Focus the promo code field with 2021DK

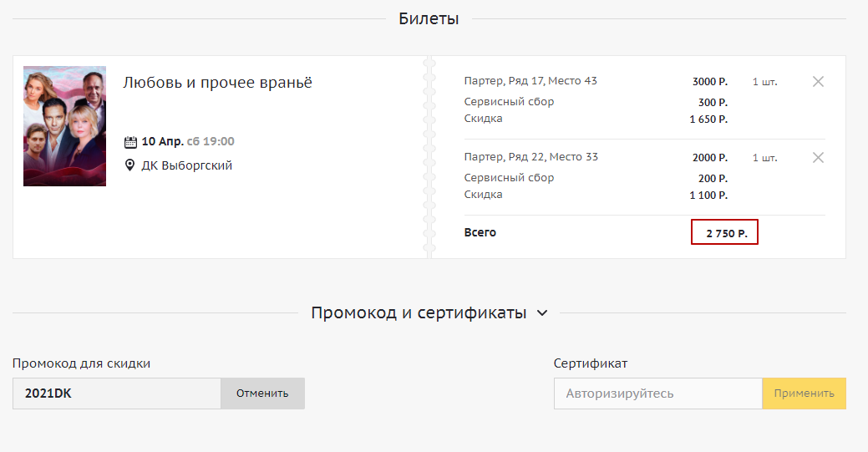[117, 394]
